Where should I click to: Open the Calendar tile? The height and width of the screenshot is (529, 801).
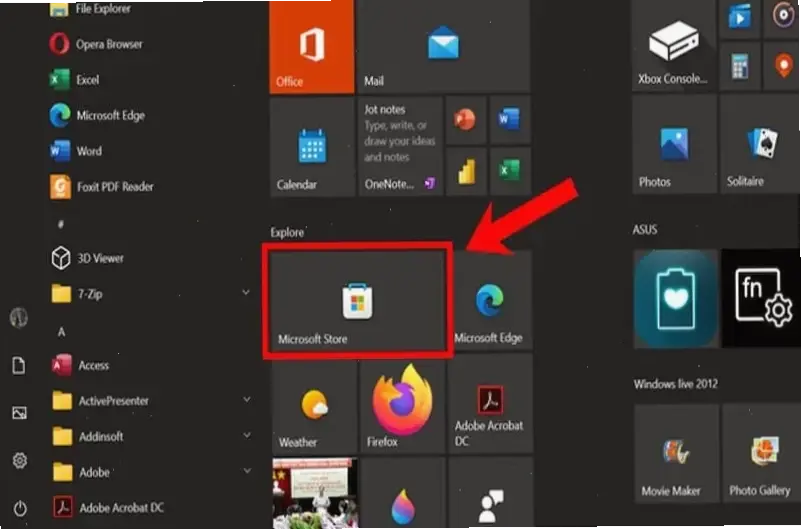click(x=313, y=147)
